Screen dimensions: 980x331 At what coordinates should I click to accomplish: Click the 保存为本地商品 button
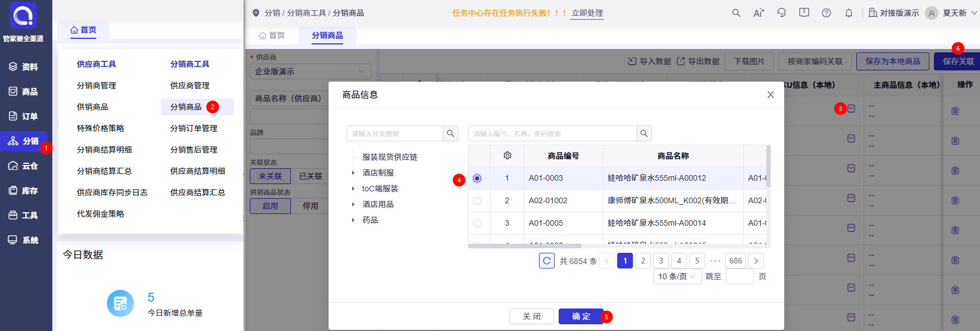tap(893, 61)
